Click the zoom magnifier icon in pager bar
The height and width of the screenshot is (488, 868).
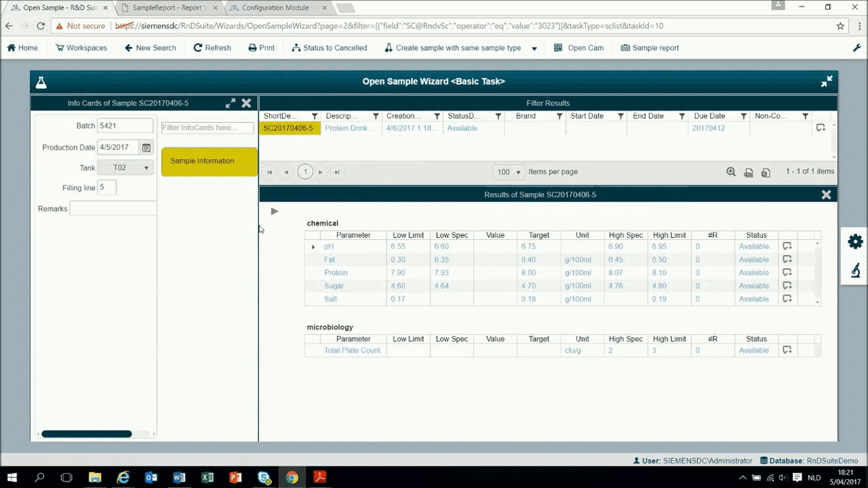click(x=731, y=172)
